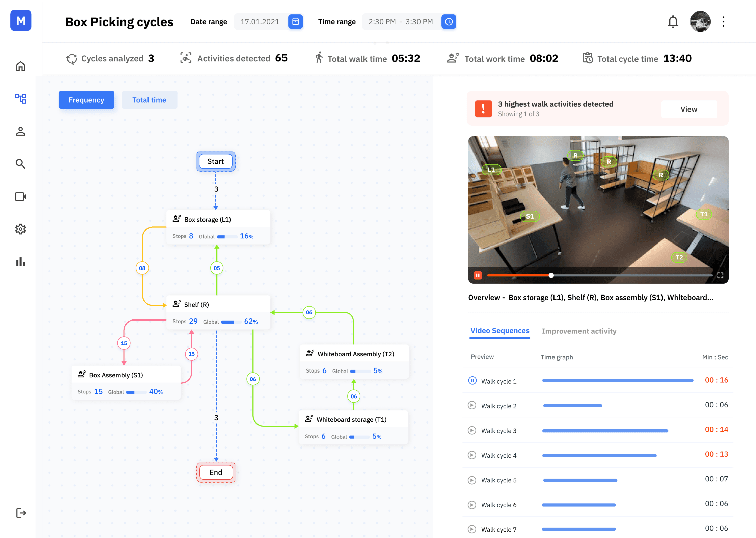The height and width of the screenshot is (538, 756).
Task: Click View on walk activities alert
Action: (688, 109)
